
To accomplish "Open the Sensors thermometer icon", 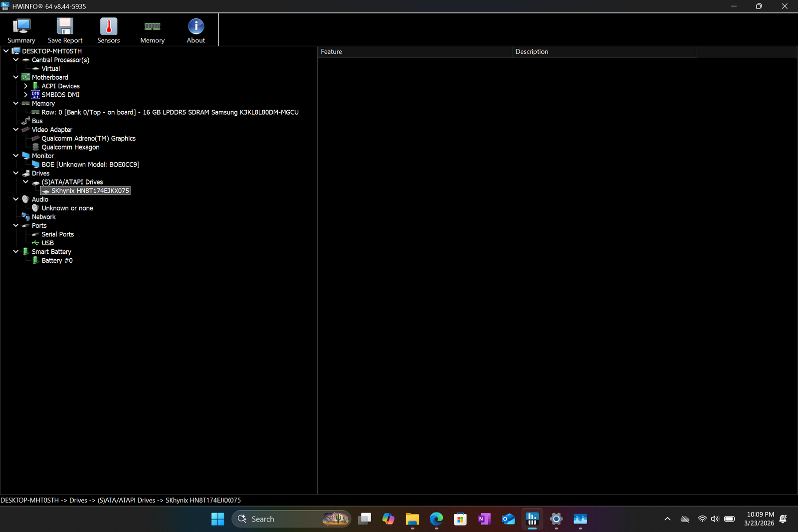I will point(108,30).
